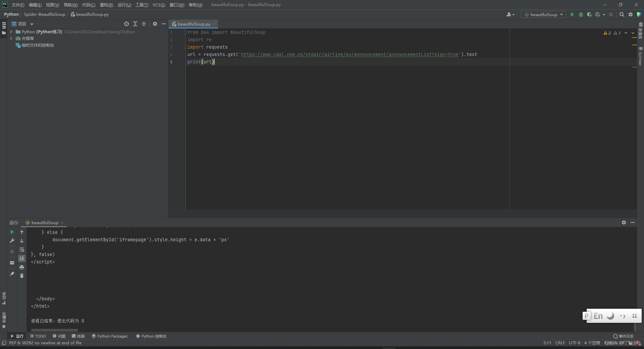Click the stop icon in the run panel
Image resolution: width=644 pixels, height=349 pixels.
pyautogui.click(x=12, y=251)
